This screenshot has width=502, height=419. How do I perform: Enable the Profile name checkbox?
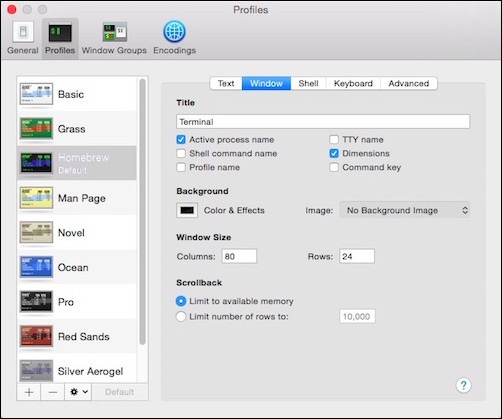tap(181, 167)
